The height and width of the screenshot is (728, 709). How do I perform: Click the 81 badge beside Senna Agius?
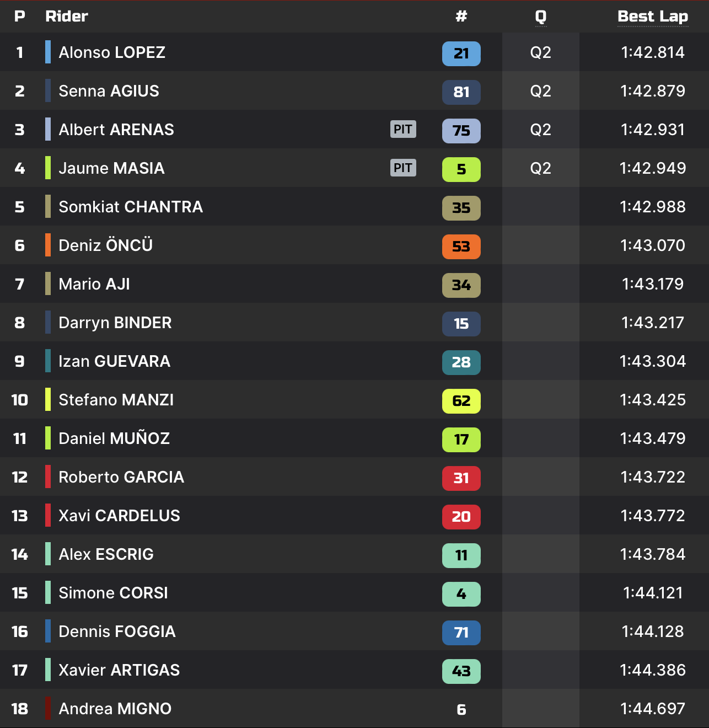[461, 92]
